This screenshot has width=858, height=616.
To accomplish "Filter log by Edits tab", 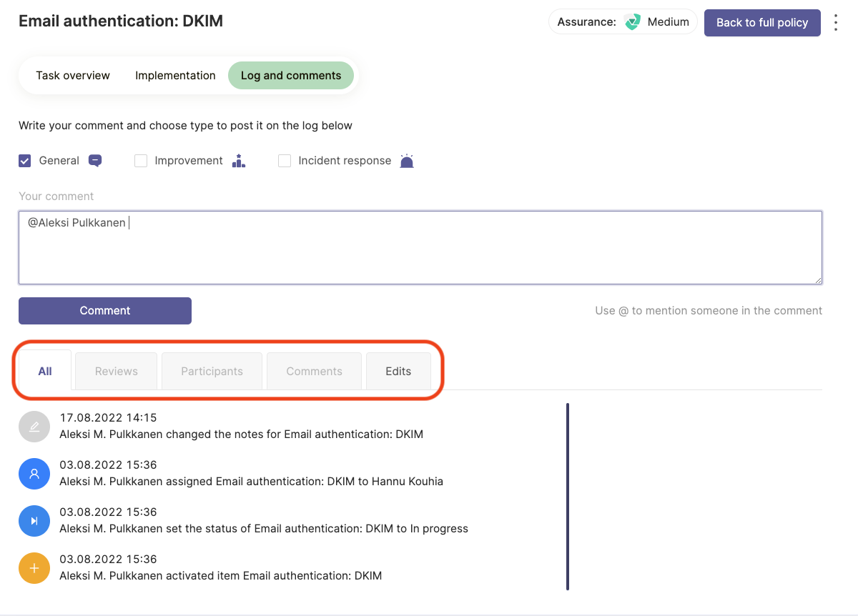I will (398, 371).
